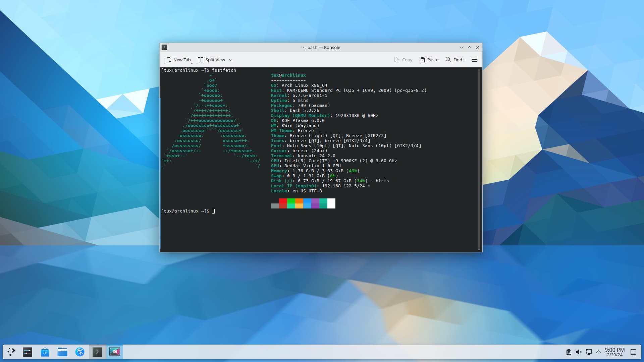Switch to Spectacle screenshot task in taskbar
This screenshot has height=362, width=644.
[x=115, y=352]
